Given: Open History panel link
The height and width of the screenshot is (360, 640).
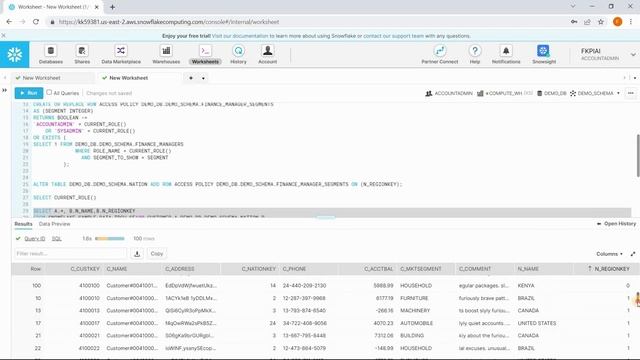Looking at the screenshot, I should [616, 224].
